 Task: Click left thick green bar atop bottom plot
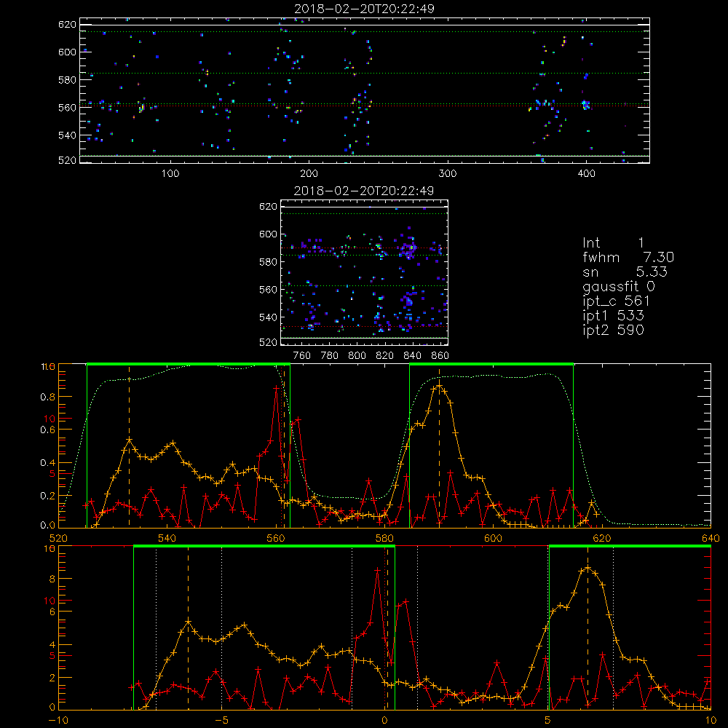click(x=264, y=546)
